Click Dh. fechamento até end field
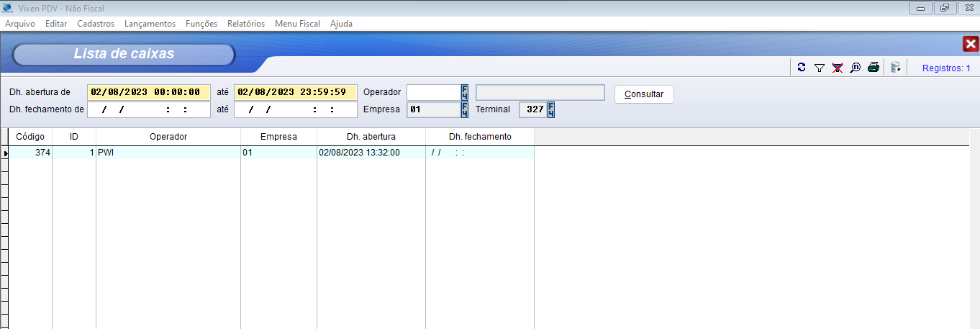The height and width of the screenshot is (329, 980). (296, 109)
